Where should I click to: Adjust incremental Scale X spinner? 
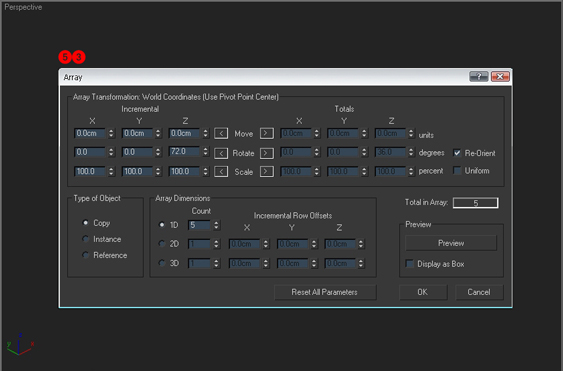[x=111, y=171]
